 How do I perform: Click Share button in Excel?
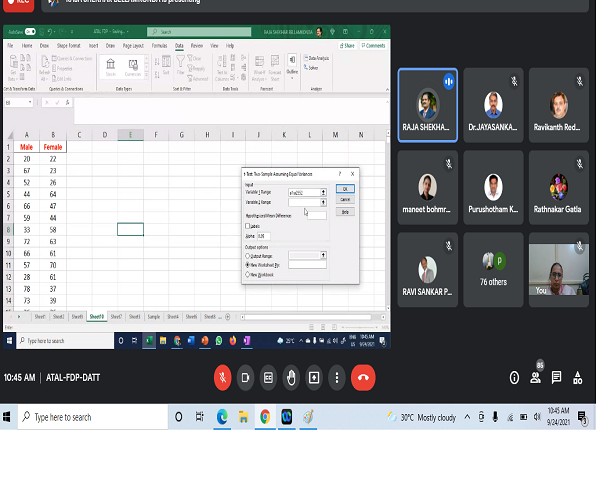[x=347, y=46]
